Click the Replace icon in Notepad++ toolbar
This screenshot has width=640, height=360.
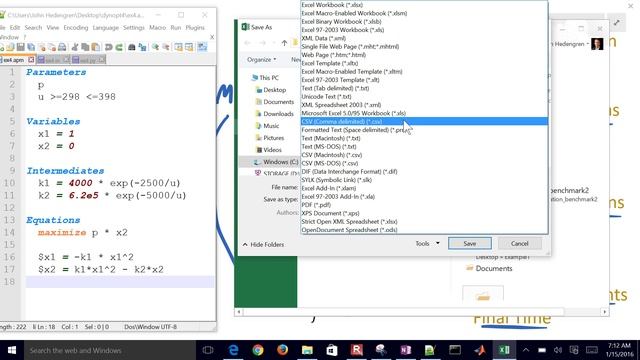point(142,47)
